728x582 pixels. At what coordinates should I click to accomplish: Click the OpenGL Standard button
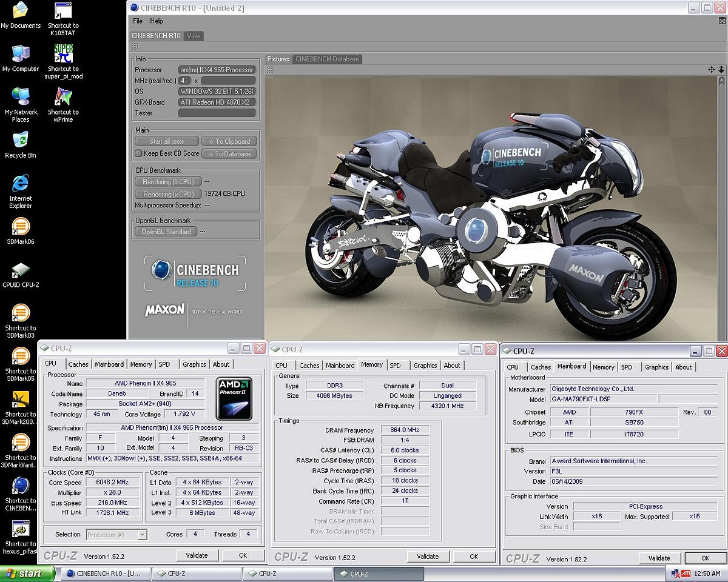166,232
